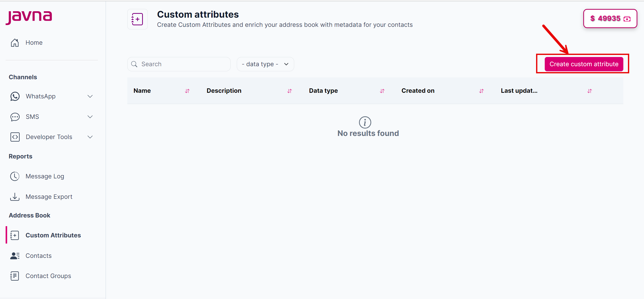Collapse the SMS section chevron
Screen dimensions: 644x299
(90, 117)
